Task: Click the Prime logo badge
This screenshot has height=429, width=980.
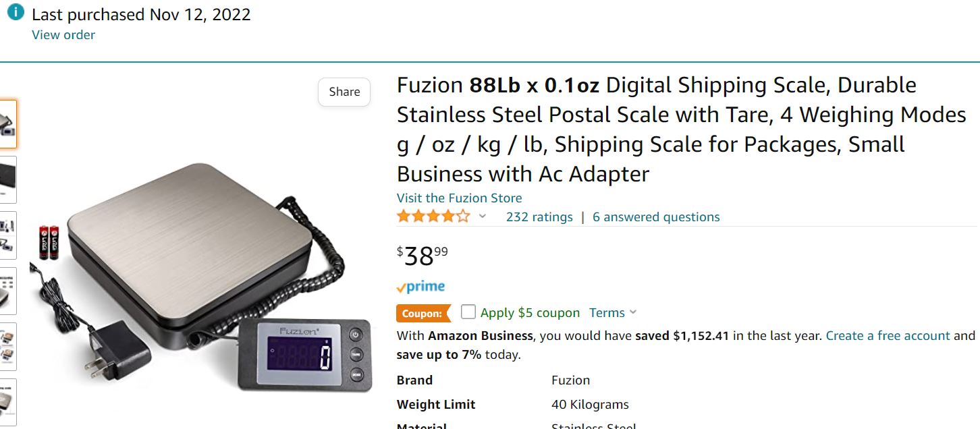Action: pos(420,287)
